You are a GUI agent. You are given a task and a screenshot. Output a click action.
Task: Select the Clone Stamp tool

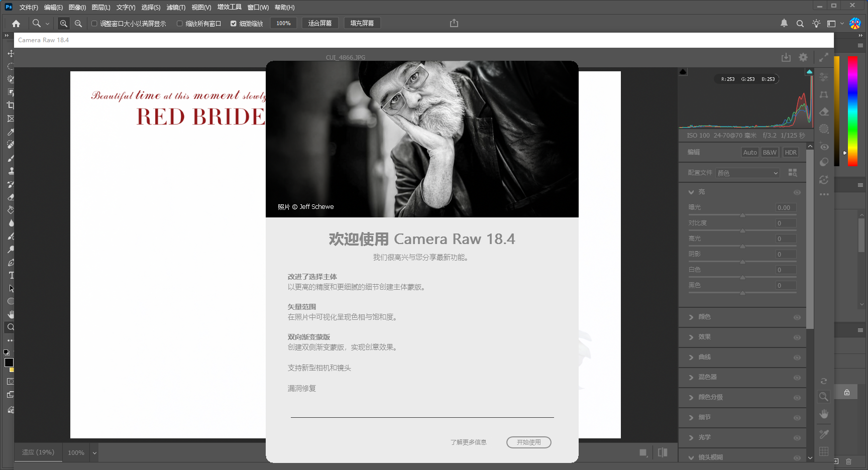pos(11,171)
